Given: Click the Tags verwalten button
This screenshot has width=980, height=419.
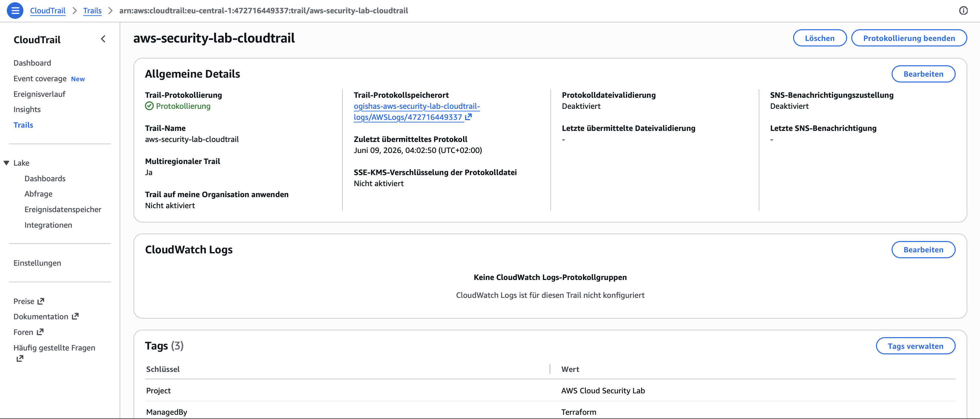Looking at the screenshot, I should pos(915,346).
